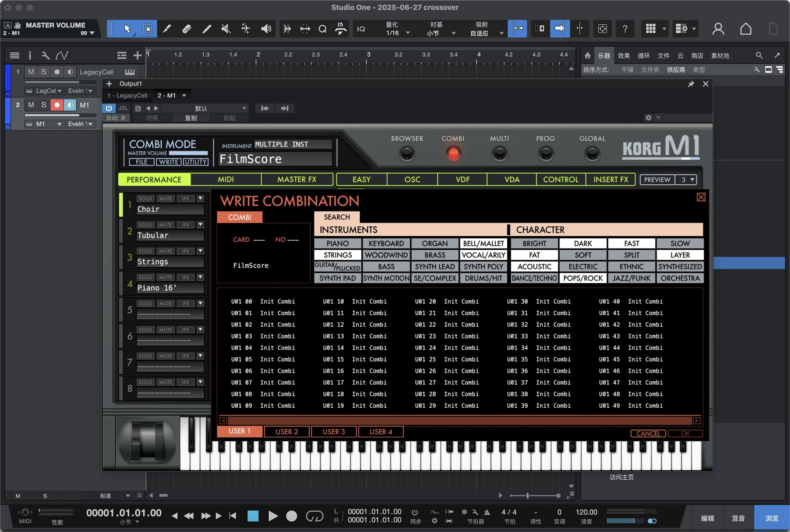Pin the M1 plugin window
Image resolution: width=790 pixels, height=532 pixels.
tap(691, 84)
